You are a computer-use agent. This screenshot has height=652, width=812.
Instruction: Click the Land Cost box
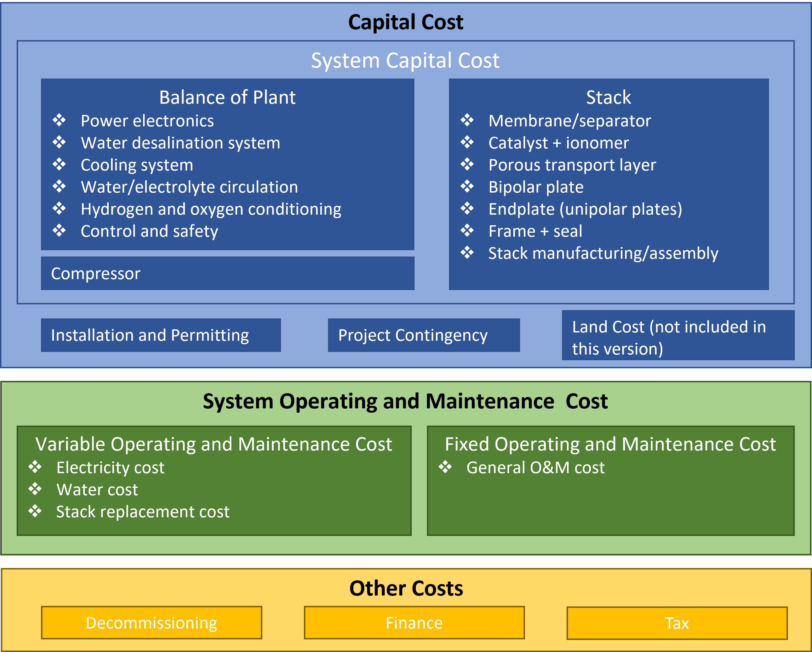click(678, 335)
